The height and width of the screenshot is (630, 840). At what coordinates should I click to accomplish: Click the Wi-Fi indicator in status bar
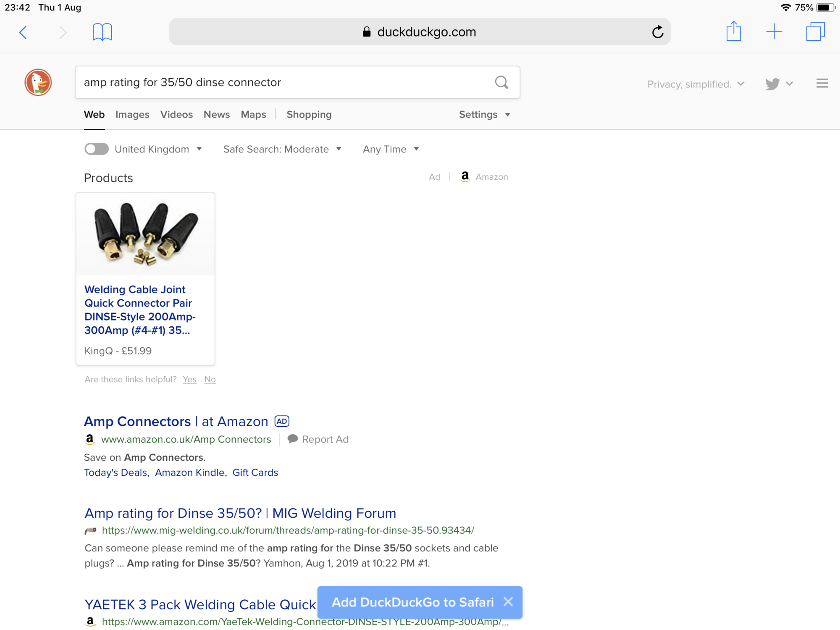tap(785, 8)
